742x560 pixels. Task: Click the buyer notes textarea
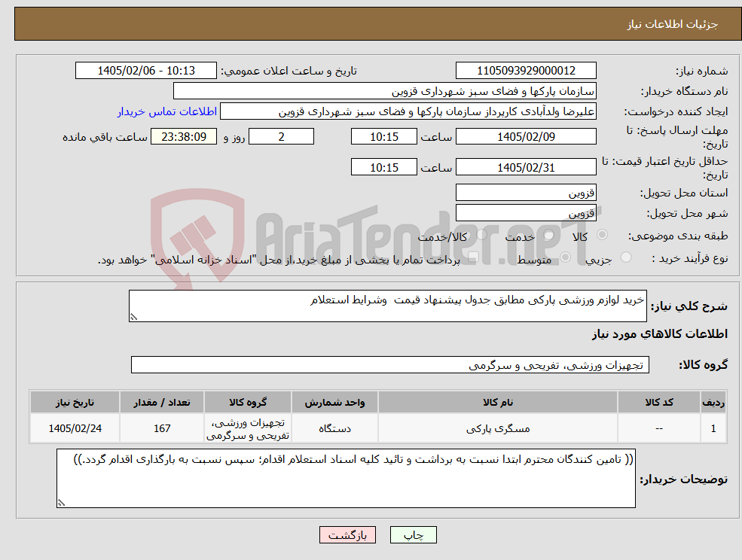click(x=346, y=479)
